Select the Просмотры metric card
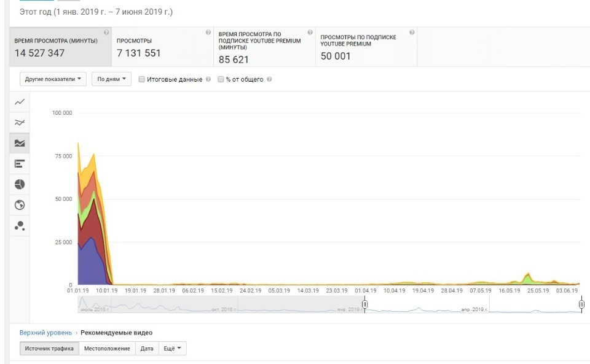This screenshot has width=590, height=364. point(162,47)
